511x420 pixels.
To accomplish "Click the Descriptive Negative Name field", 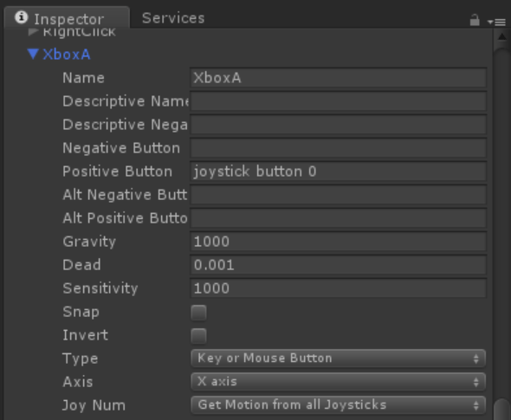I will tap(339, 125).
